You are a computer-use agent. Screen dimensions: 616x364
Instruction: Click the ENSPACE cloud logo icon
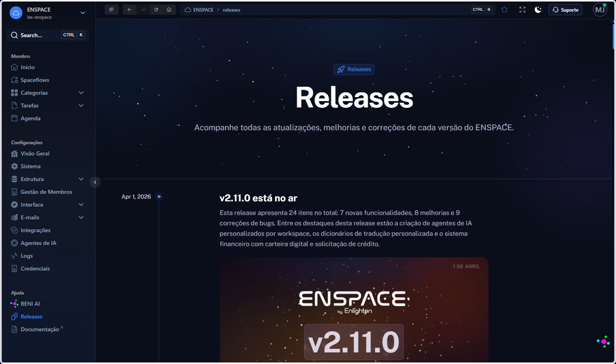(16, 13)
